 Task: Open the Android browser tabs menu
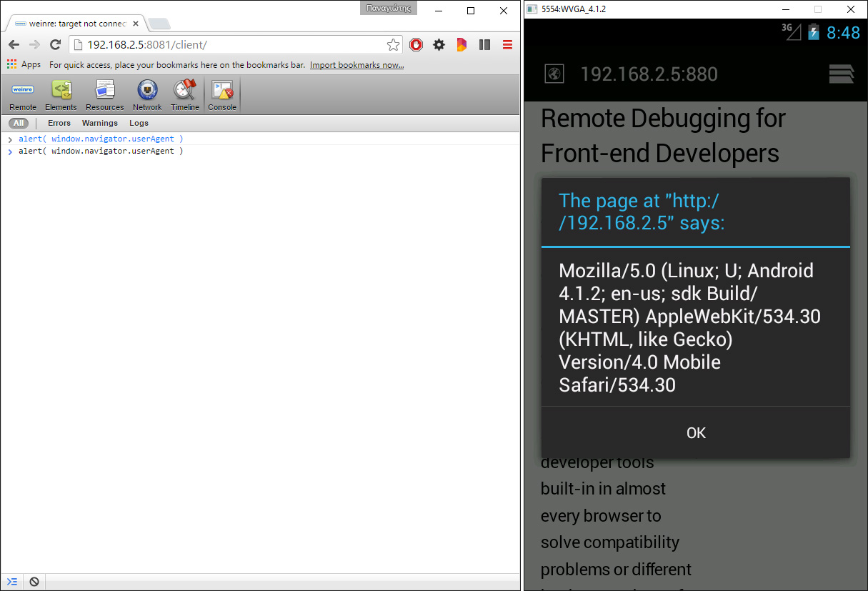(842, 74)
